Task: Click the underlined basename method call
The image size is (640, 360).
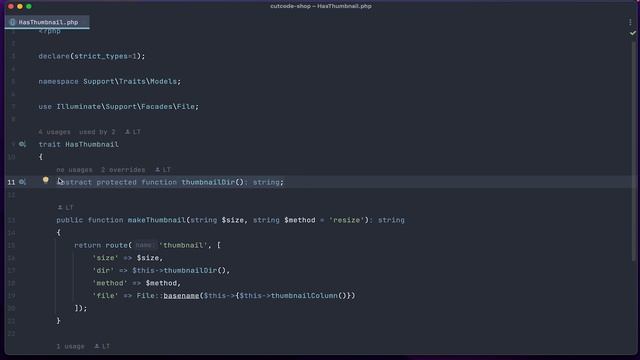Action: point(181,296)
